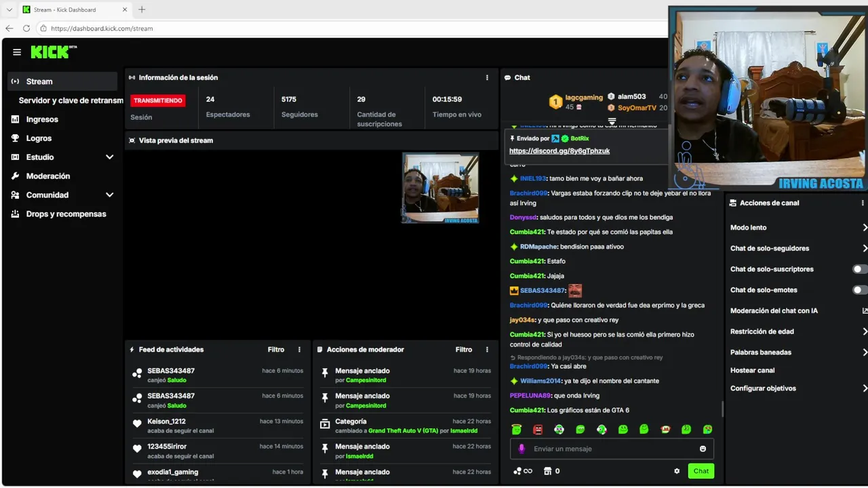Click the Chat panel header icon
The width and height of the screenshot is (868, 488).
(507, 78)
